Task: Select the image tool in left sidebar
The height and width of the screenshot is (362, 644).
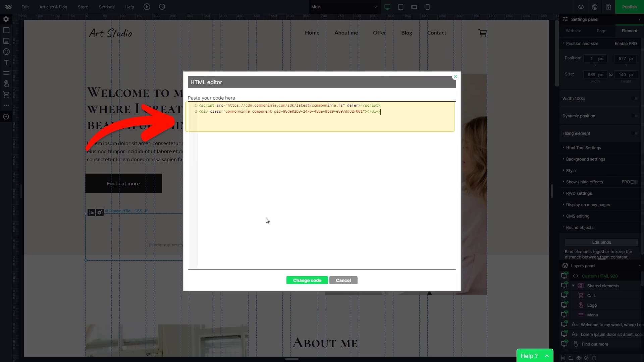Action: click(6, 41)
